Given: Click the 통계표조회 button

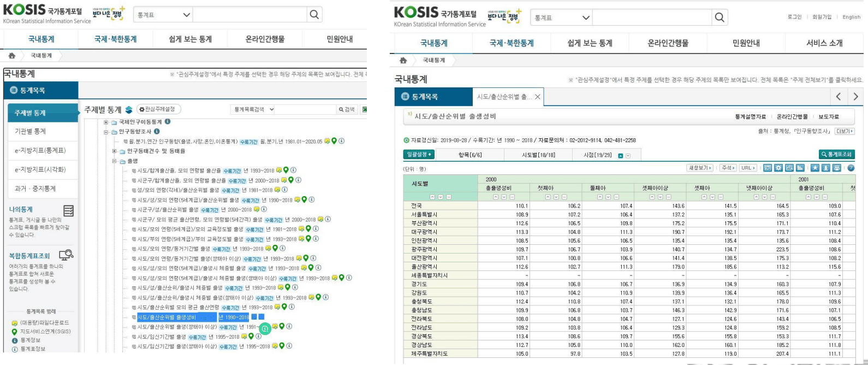Looking at the screenshot, I should click(836, 155).
